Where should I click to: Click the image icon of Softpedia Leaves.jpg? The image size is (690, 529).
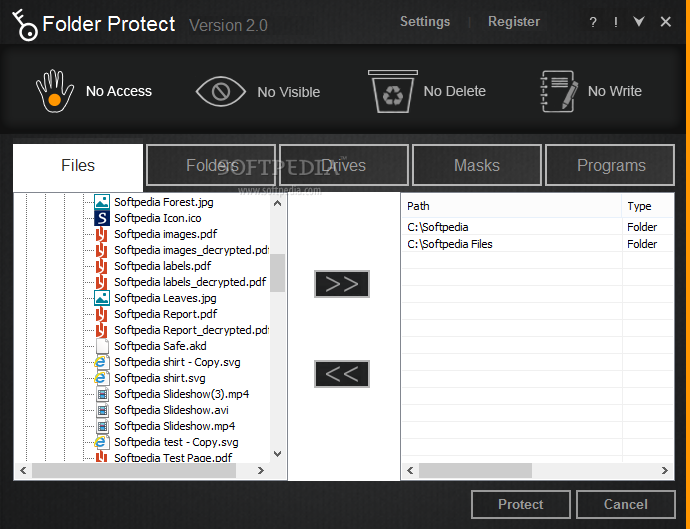point(102,298)
